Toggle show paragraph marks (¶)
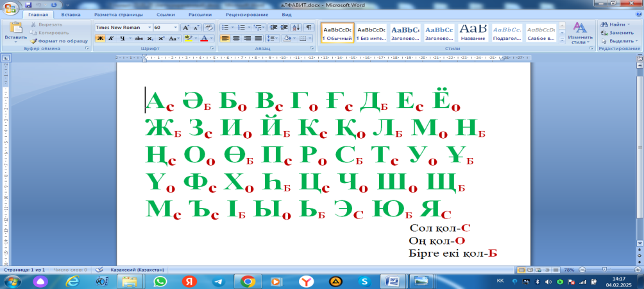The width and height of the screenshot is (644, 289). pos(309,28)
